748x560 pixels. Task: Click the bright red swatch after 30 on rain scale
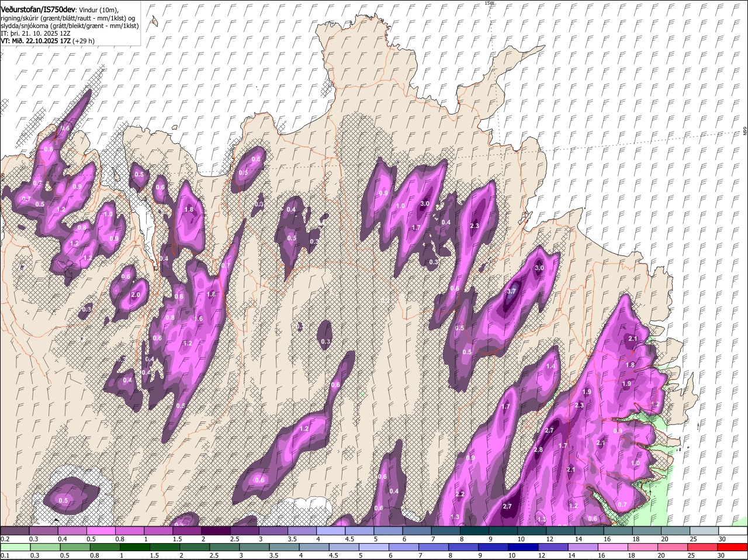click(732, 548)
